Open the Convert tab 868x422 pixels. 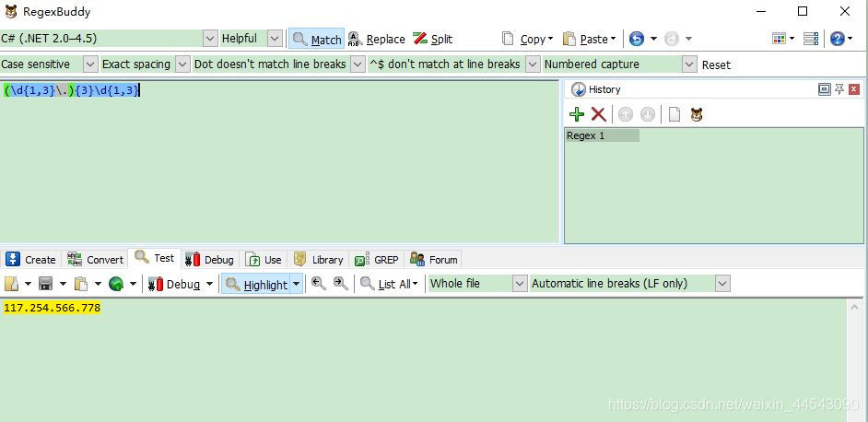95,259
